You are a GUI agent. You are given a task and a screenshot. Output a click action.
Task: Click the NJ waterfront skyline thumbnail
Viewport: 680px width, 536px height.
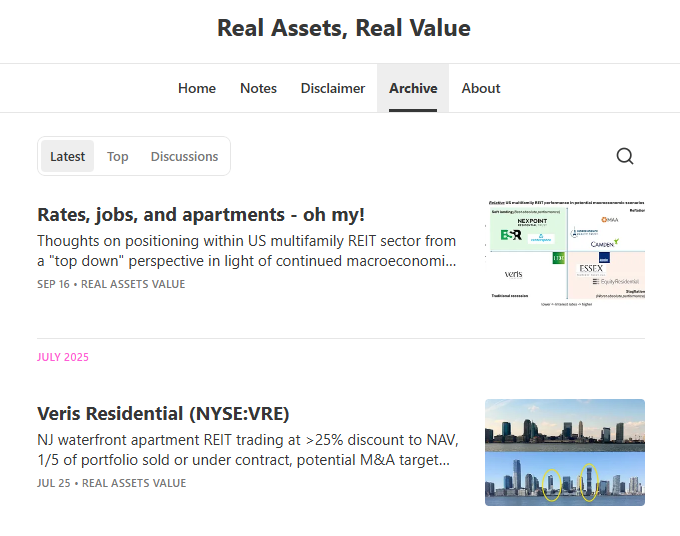point(565,452)
